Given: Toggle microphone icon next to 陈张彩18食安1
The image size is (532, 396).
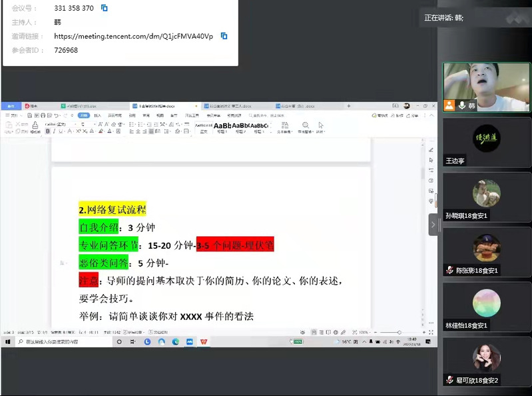Looking at the screenshot, I should 449,270.
